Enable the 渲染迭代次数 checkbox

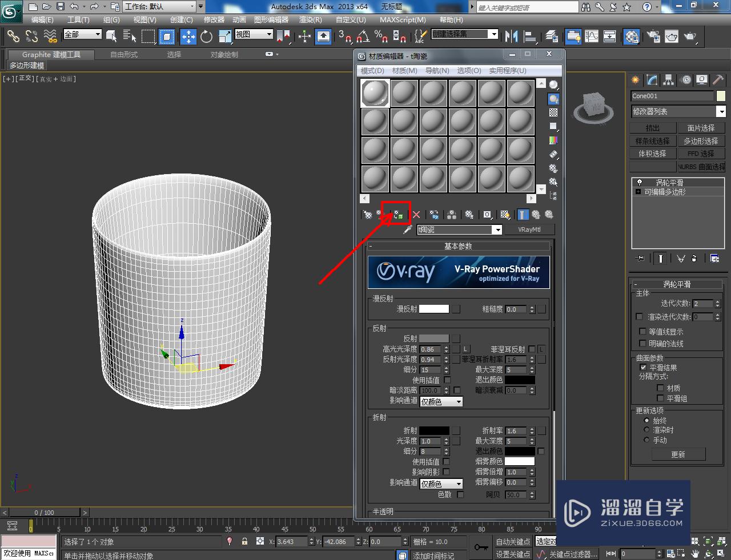point(640,316)
